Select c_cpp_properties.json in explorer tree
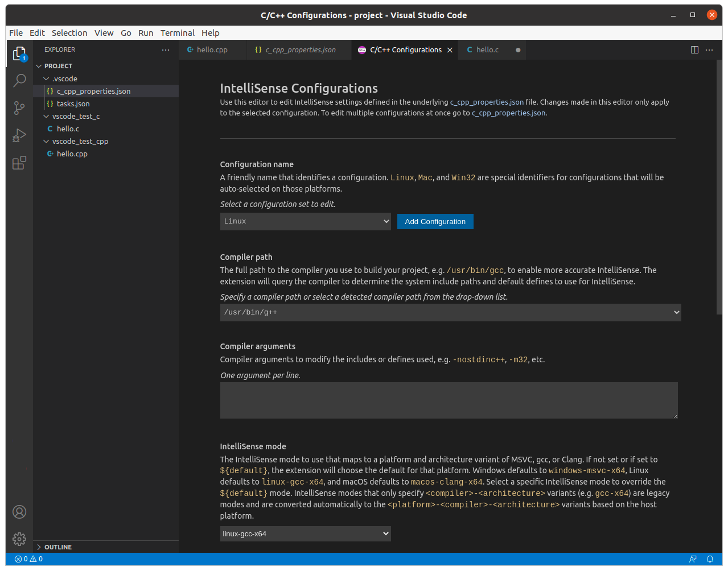 click(x=106, y=91)
